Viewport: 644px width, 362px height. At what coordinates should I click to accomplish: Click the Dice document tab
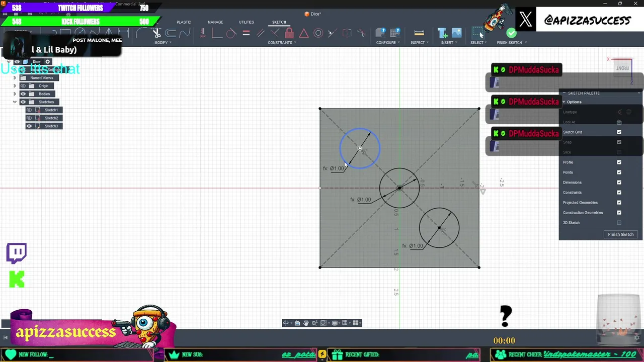(312, 14)
